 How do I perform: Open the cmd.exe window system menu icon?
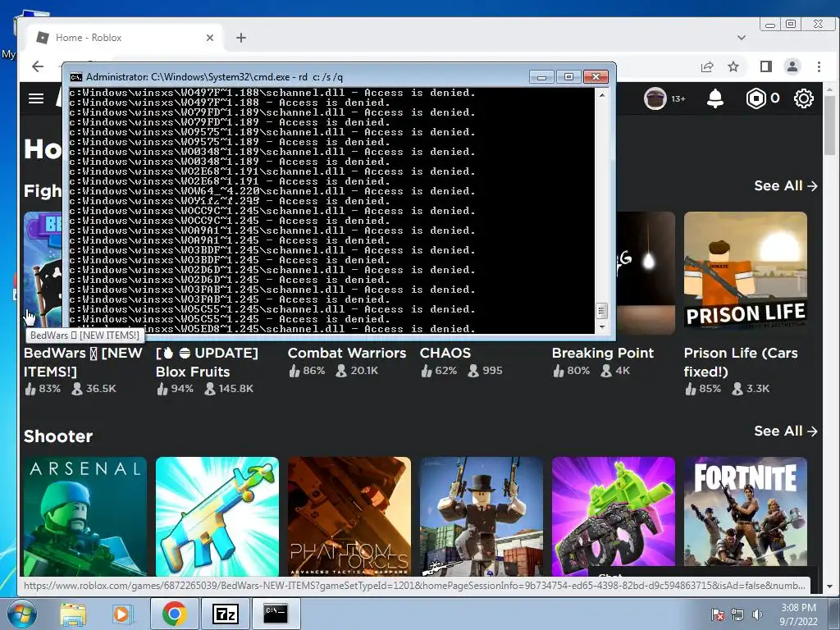[x=76, y=77]
